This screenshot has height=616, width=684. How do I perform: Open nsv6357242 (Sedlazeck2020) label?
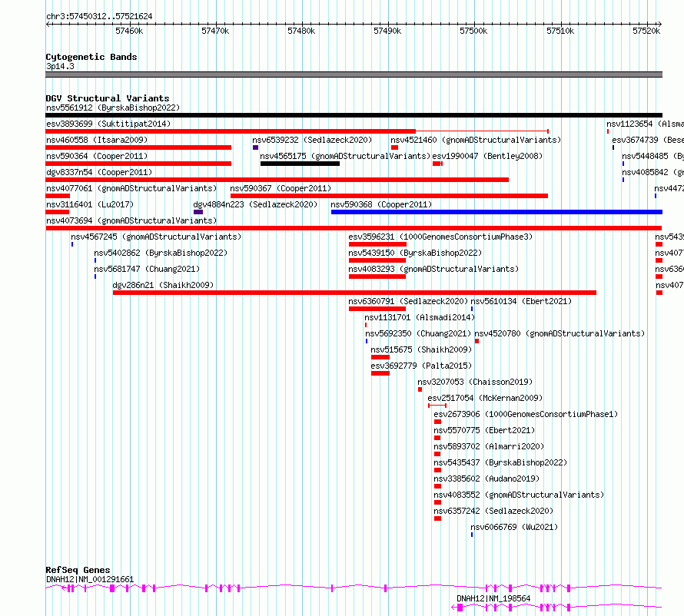(493, 511)
